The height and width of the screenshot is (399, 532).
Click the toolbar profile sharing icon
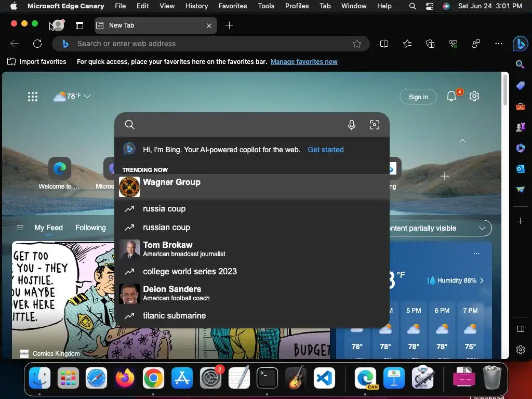(x=476, y=44)
